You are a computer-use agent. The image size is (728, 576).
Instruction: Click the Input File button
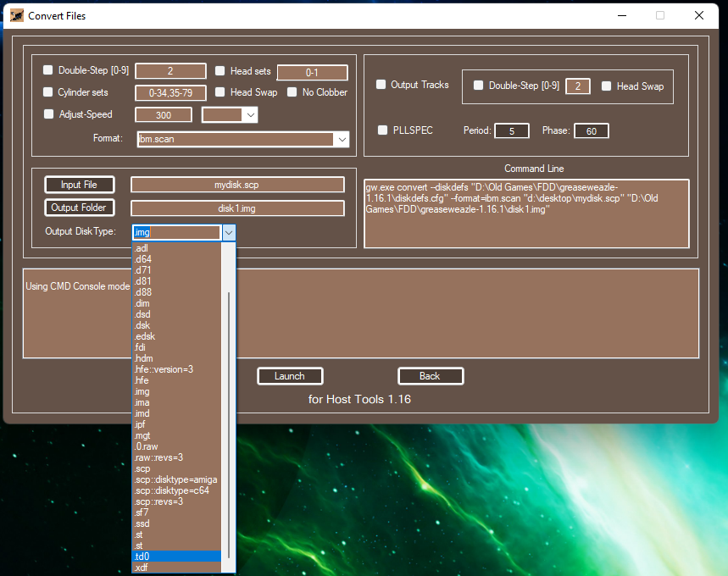[79, 185]
